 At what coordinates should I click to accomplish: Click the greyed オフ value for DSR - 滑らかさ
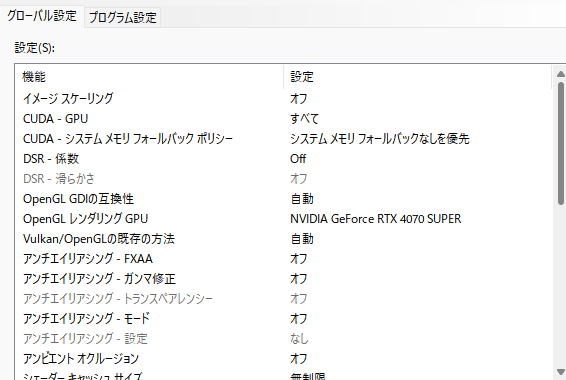tap(299, 179)
